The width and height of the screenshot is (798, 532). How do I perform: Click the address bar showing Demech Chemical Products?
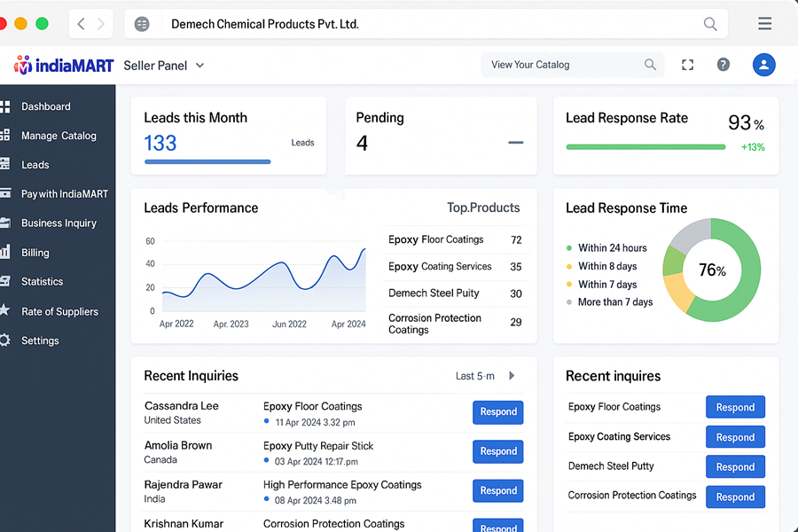click(426, 24)
